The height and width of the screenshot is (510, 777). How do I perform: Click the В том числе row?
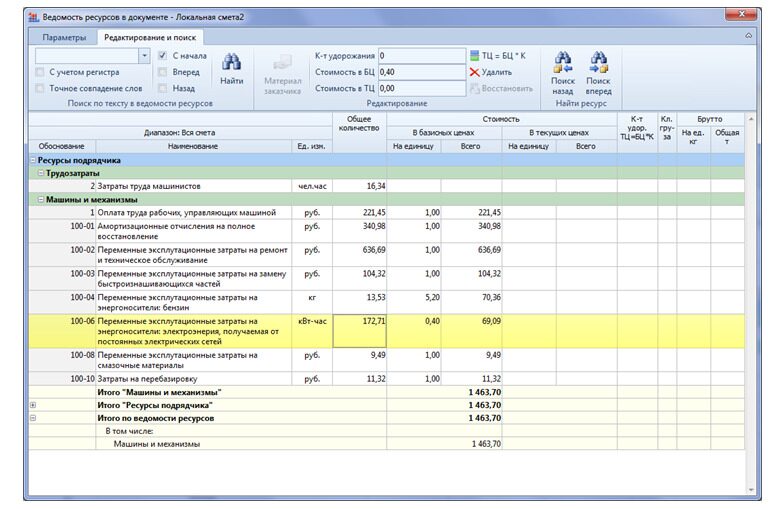click(x=387, y=431)
